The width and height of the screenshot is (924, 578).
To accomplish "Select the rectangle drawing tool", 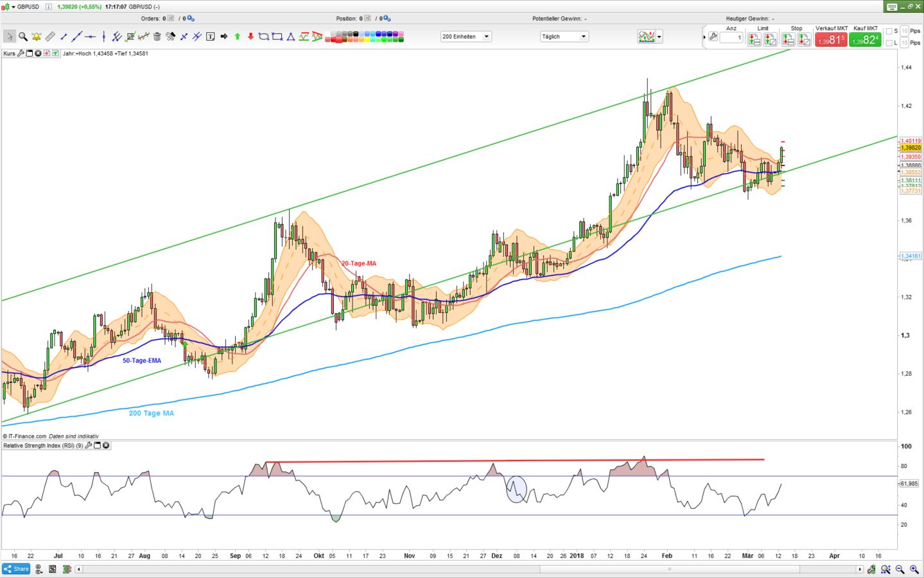I will point(277,37).
